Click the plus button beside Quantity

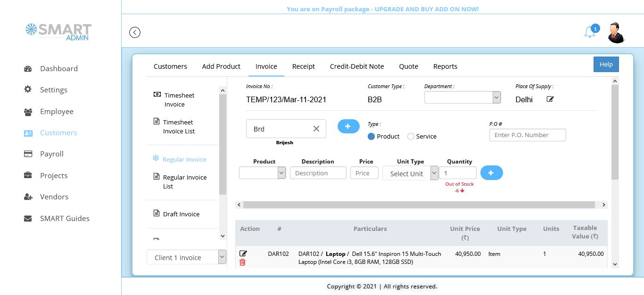pyautogui.click(x=491, y=173)
